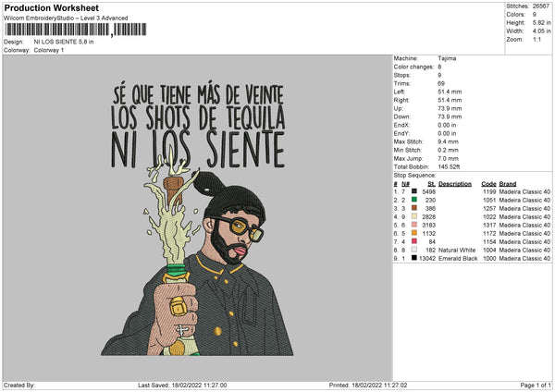Screen dimensions: 555x392
Task: Click the Zoom value '1:1'
Action: [536, 39]
